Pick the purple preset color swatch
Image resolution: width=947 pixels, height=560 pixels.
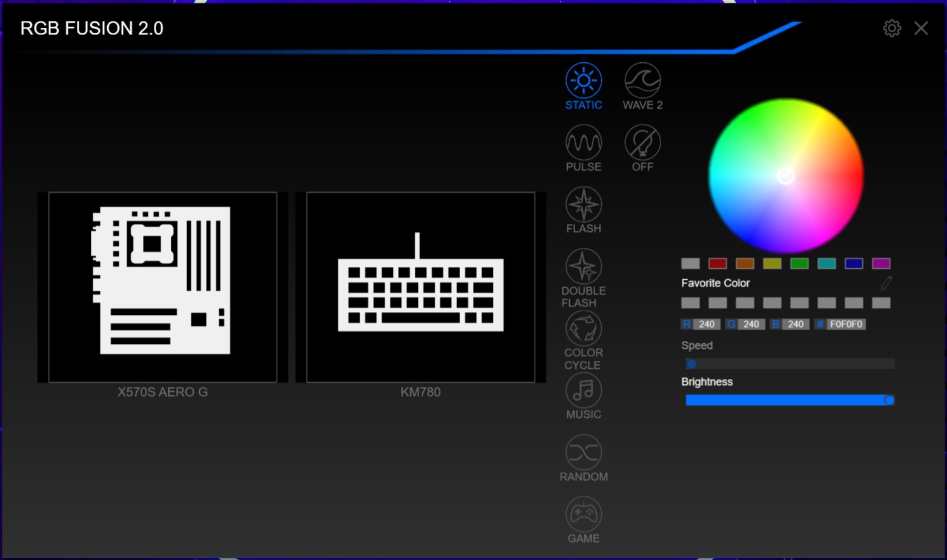point(881,263)
